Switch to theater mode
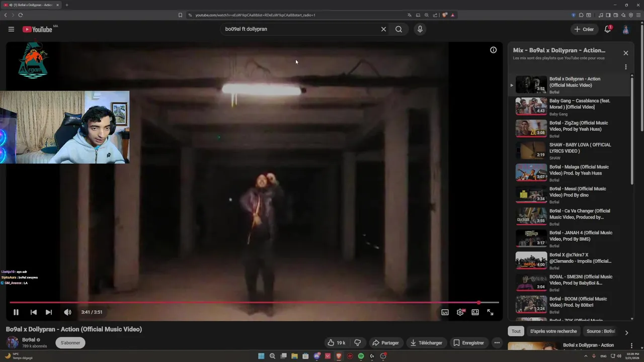Image resolution: width=644 pixels, height=362 pixels. click(x=475, y=312)
